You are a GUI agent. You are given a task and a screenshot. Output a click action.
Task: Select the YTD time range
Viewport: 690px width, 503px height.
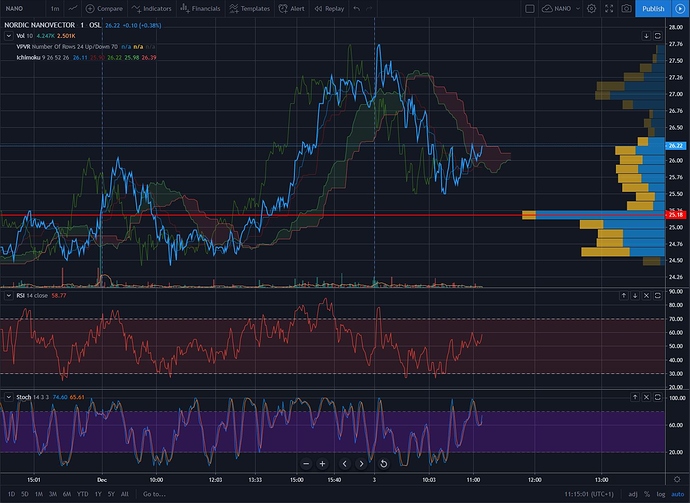pos(82,494)
